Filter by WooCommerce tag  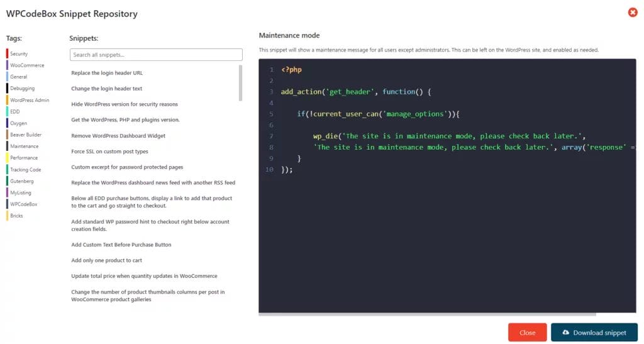(27, 65)
